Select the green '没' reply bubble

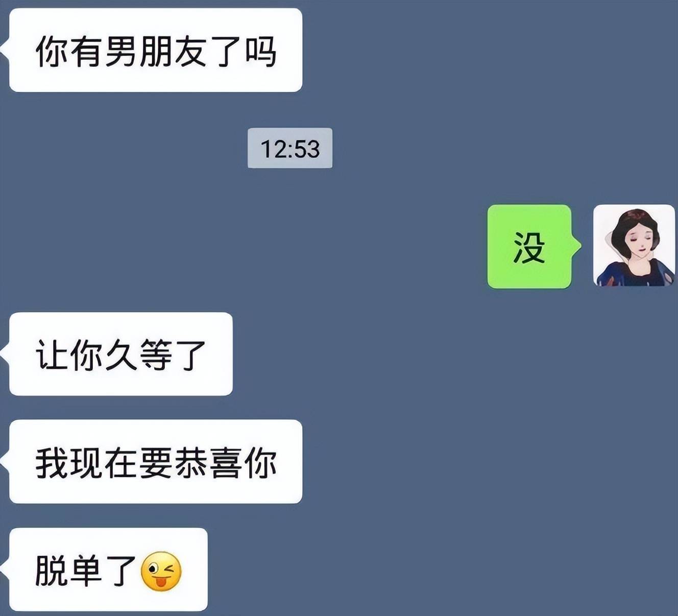pos(529,247)
